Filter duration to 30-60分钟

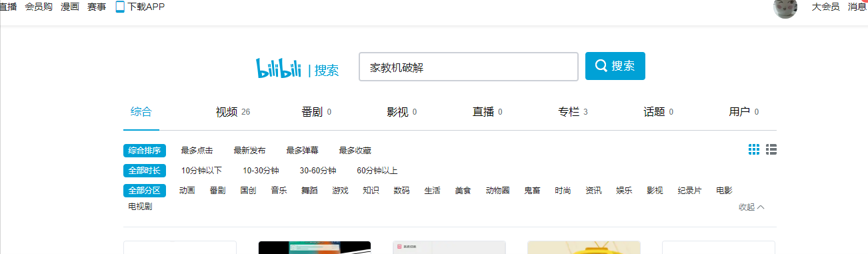point(318,171)
